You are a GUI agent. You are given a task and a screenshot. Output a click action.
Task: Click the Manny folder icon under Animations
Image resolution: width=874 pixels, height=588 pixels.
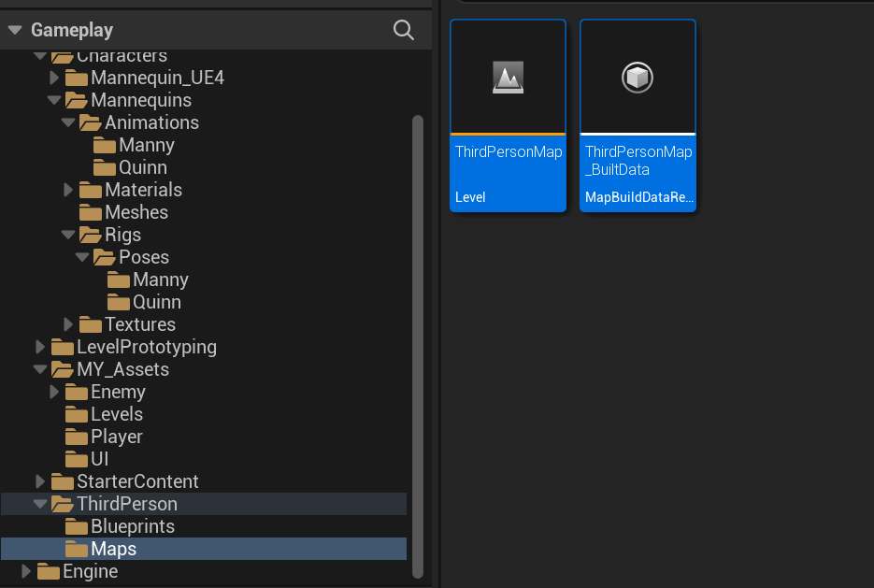tap(105, 145)
